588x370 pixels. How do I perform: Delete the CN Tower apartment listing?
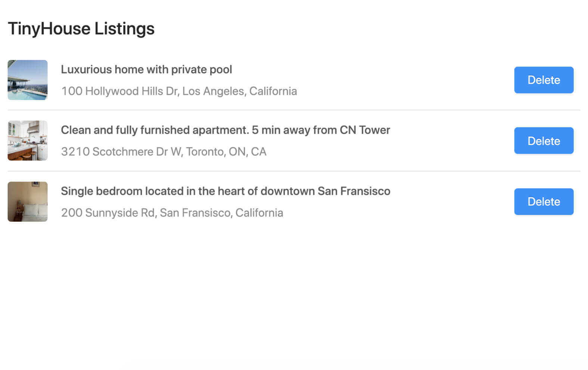pos(544,141)
